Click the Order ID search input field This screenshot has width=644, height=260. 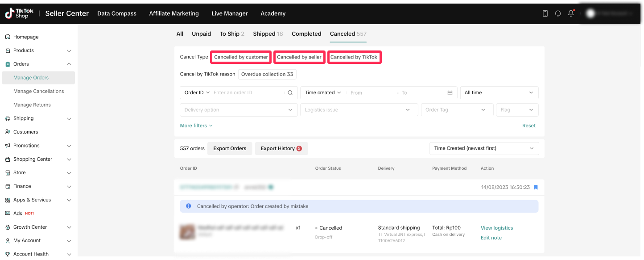[x=248, y=93]
